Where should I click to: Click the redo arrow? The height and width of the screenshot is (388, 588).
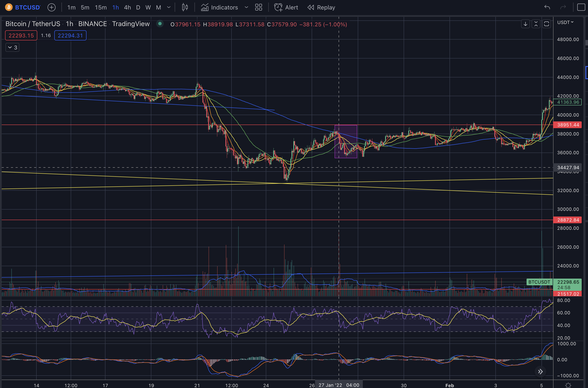click(x=563, y=7)
